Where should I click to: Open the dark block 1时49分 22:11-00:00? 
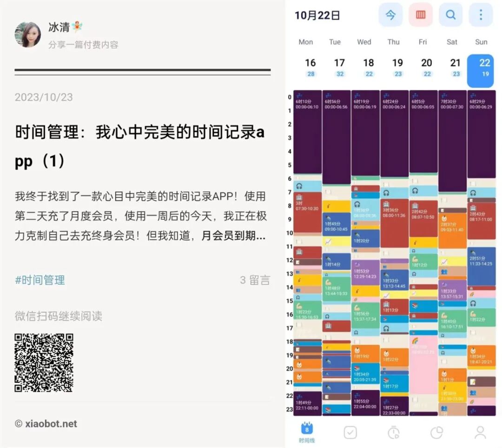(x=307, y=403)
